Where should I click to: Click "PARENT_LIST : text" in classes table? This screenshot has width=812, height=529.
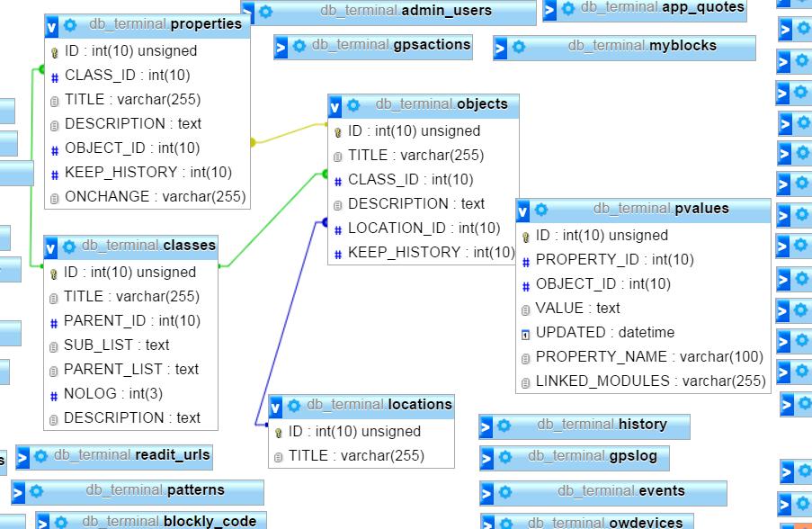click(131, 370)
